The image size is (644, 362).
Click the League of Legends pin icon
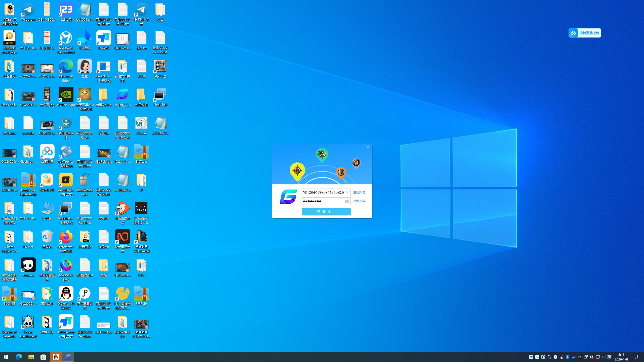pyautogui.click(x=341, y=172)
